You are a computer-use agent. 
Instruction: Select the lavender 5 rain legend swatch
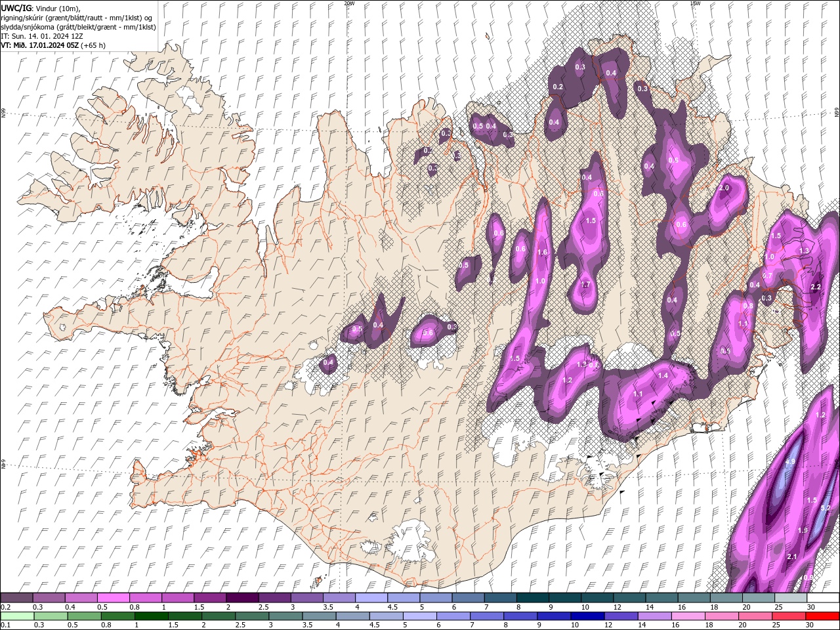(x=419, y=616)
